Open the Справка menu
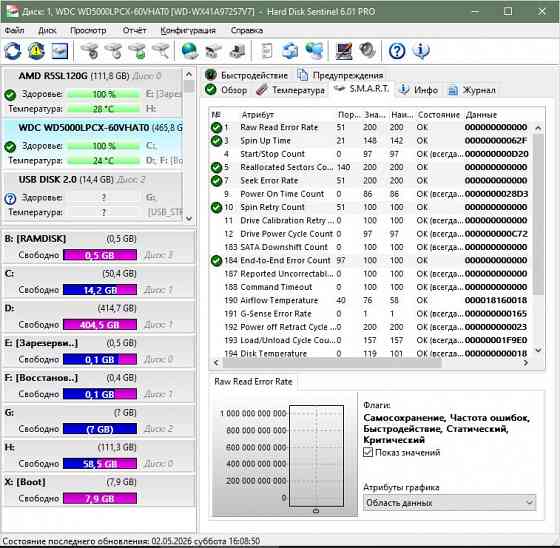This screenshot has width=560, height=548. pos(246,30)
